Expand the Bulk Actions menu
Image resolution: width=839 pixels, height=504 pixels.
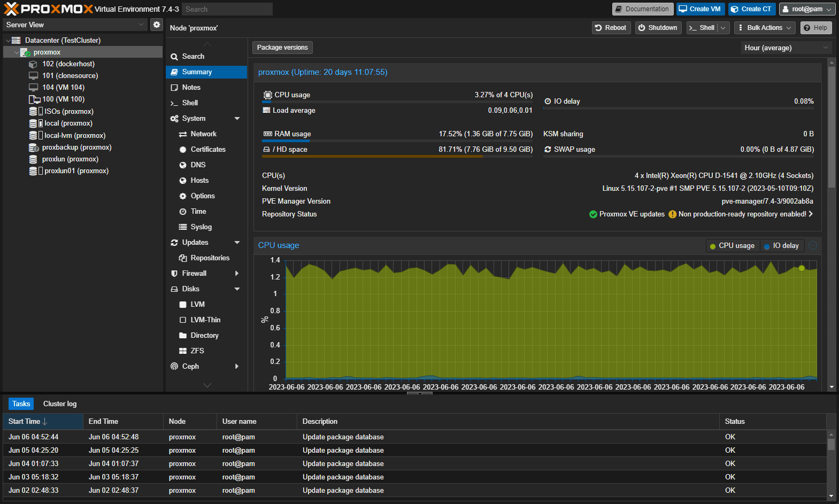tap(764, 28)
